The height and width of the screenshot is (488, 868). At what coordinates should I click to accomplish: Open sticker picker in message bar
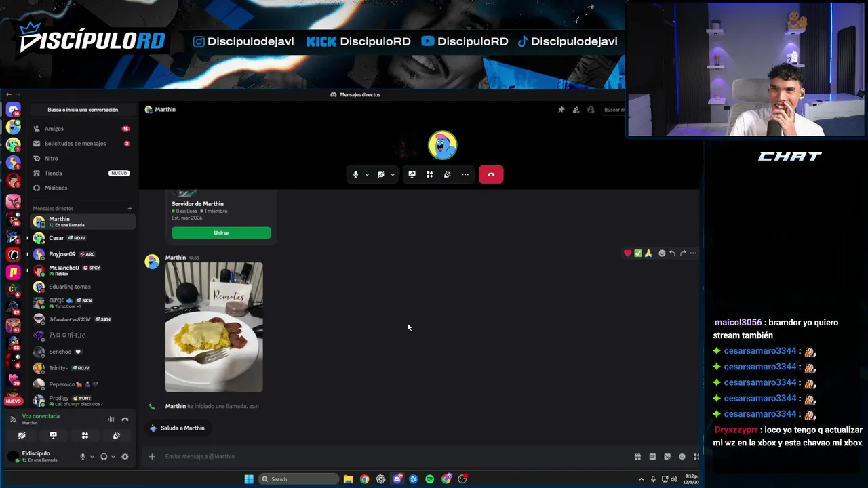(667, 456)
